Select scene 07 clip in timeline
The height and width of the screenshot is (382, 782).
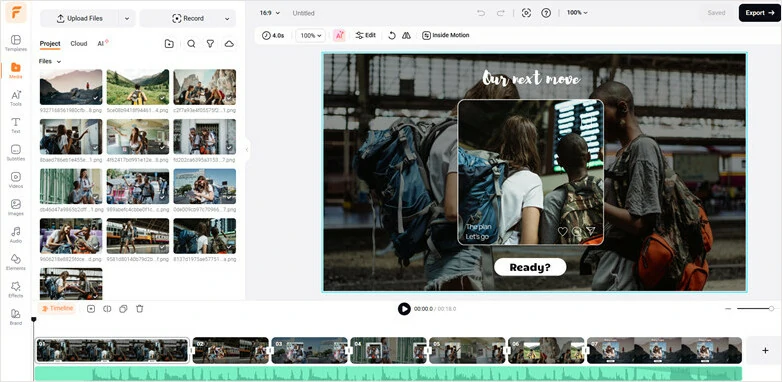tap(665, 351)
